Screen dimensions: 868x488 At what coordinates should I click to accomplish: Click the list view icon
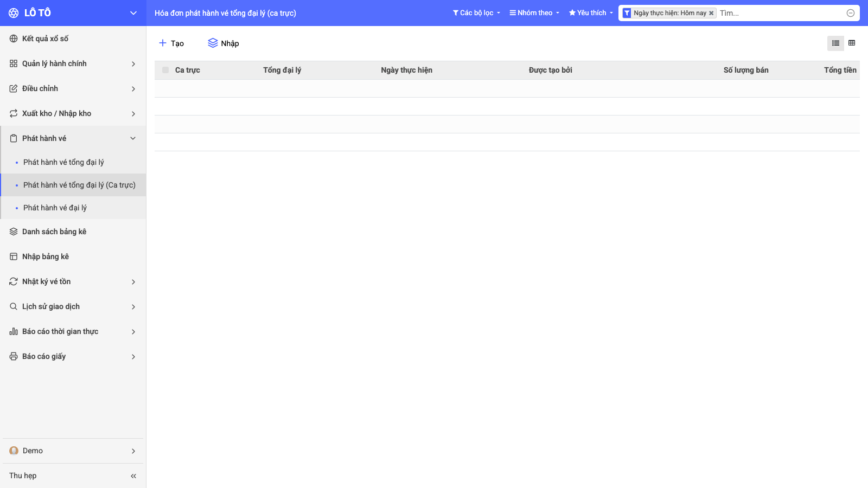tap(835, 43)
